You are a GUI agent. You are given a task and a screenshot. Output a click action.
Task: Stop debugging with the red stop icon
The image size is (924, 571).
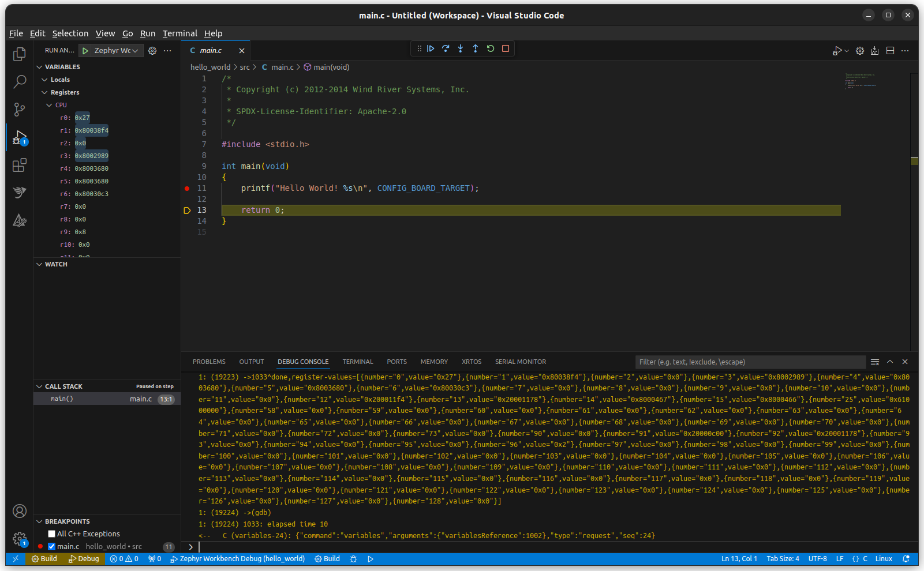(x=505, y=48)
